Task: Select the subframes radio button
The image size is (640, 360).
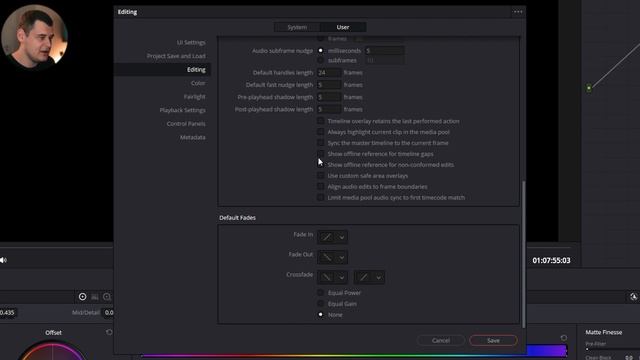Action: point(320,60)
